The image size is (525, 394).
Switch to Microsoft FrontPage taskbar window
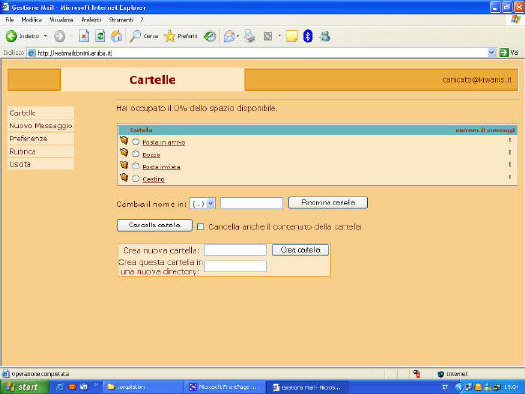point(224,387)
